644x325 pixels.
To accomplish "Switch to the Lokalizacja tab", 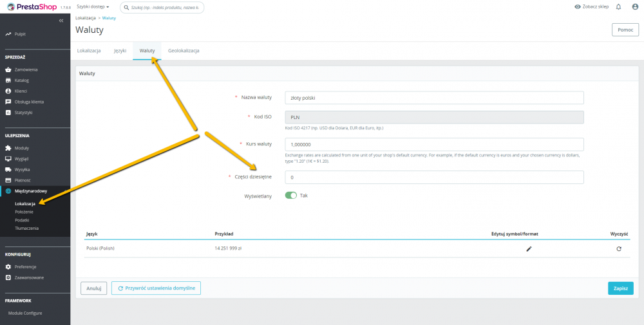I will click(x=89, y=51).
